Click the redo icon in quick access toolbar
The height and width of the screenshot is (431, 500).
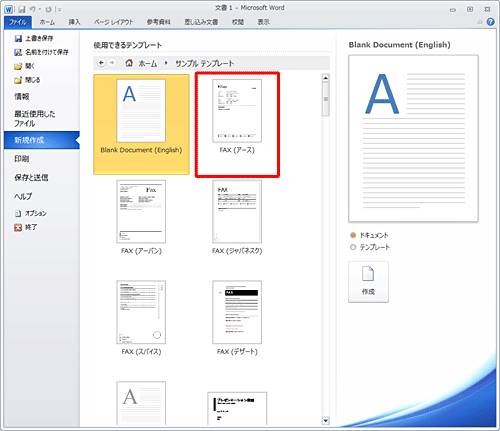click(48, 9)
